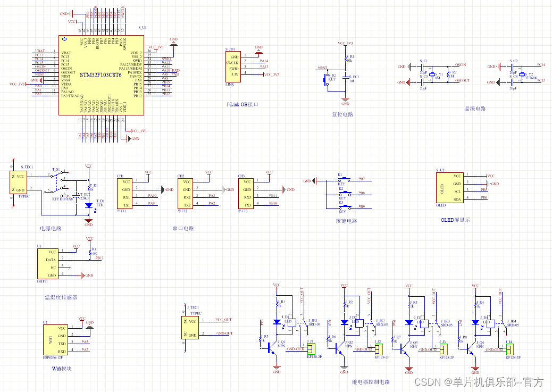552x392 pixels.
Task: Select the 继电器控制电路 caption
Action: [x=371, y=382]
